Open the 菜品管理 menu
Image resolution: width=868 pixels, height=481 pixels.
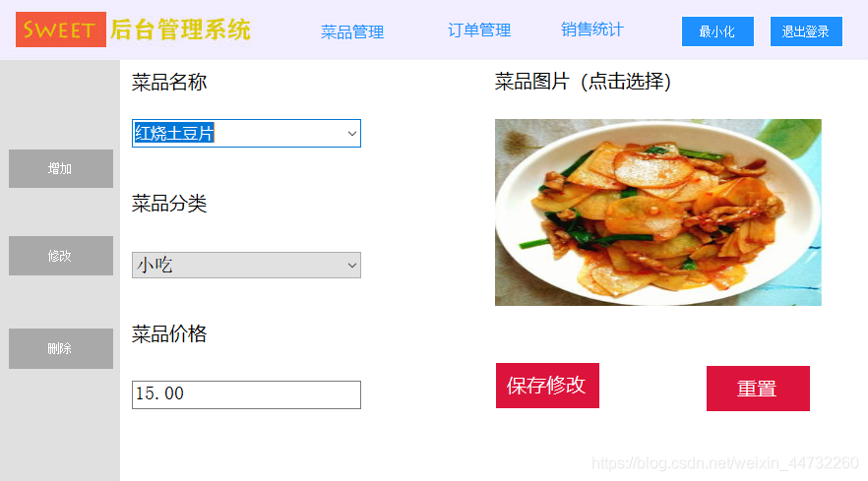(x=352, y=31)
